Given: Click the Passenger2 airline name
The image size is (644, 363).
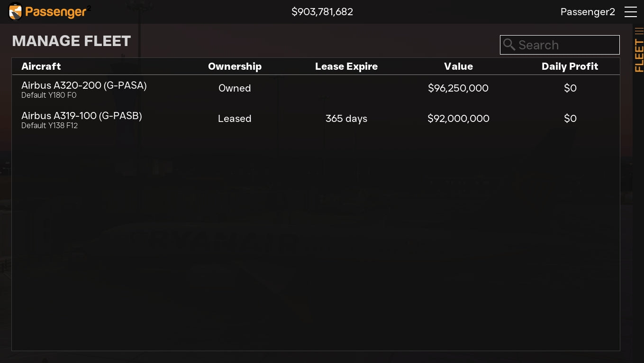Looking at the screenshot, I should 588,12.
